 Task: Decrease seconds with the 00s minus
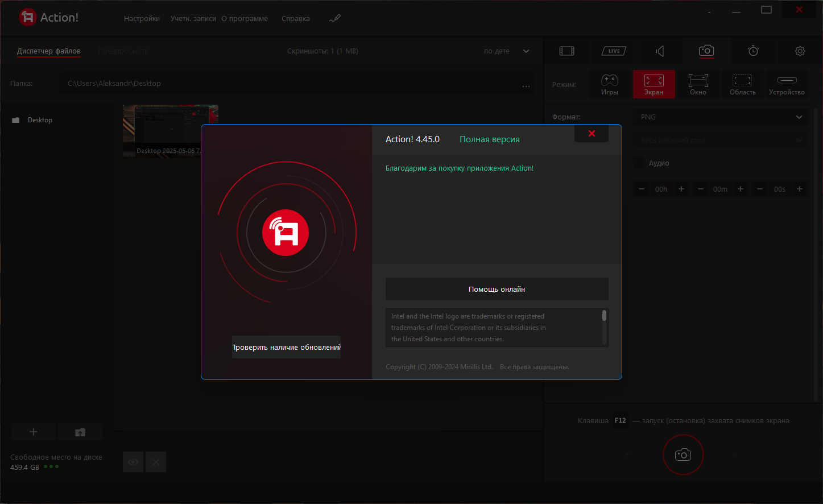[760, 189]
